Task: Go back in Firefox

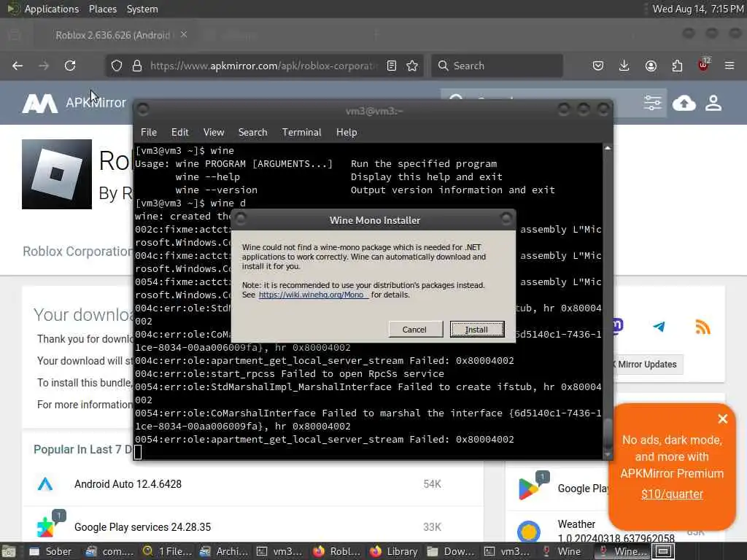Action: (18, 66)
